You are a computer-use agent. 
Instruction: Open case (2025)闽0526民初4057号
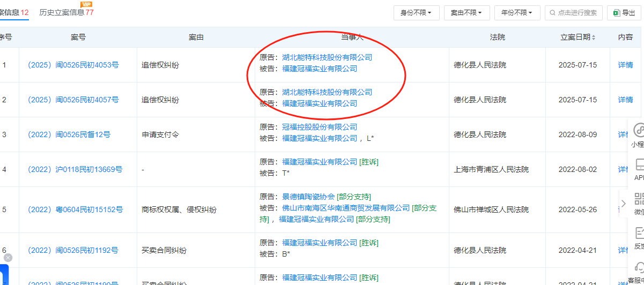[73, 100]
